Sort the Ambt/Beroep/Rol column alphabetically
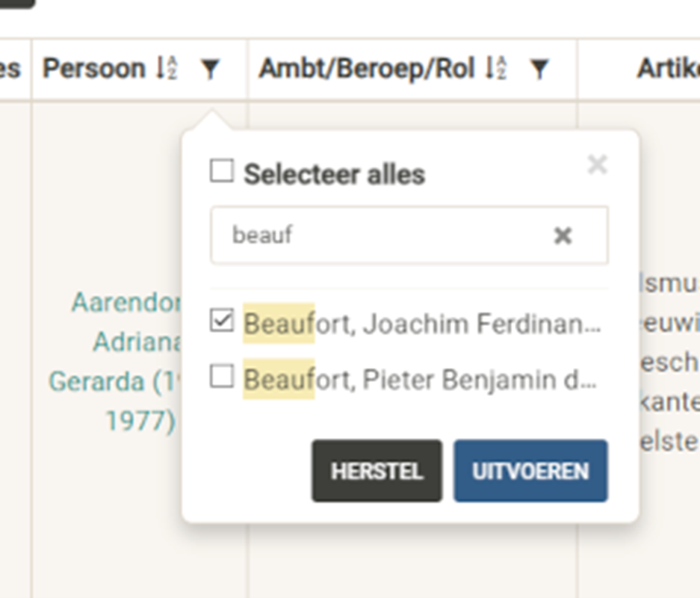Viewport: 700px width, 598px height. [496, 68]
